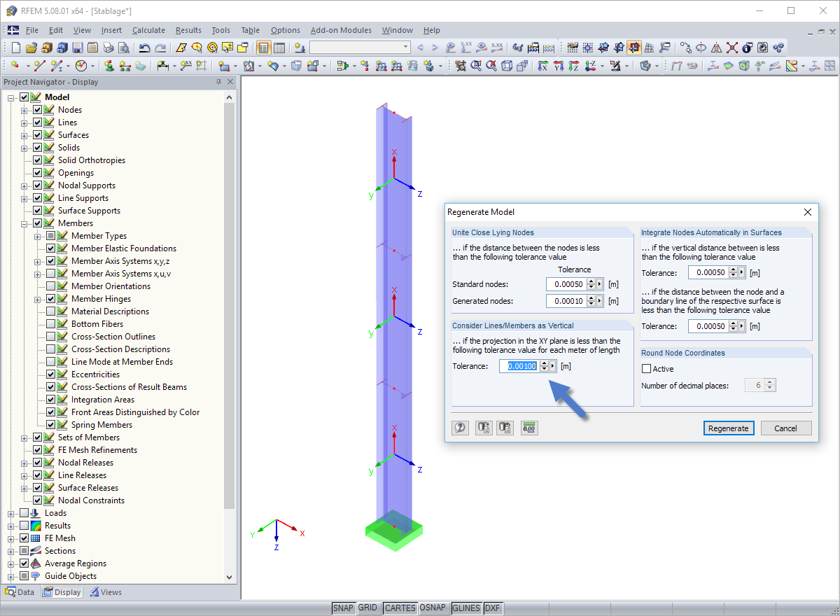
Task: Click the Undo icon
Action: (x=145, y=47)
